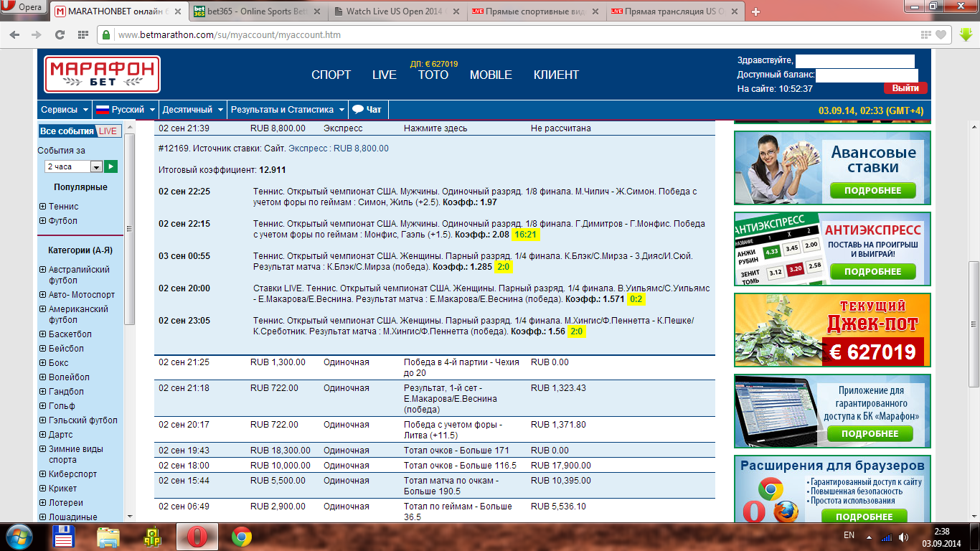Close the MARATHONBET browser tab
This screenshot has width=980, height=551.
pos(179,11)
